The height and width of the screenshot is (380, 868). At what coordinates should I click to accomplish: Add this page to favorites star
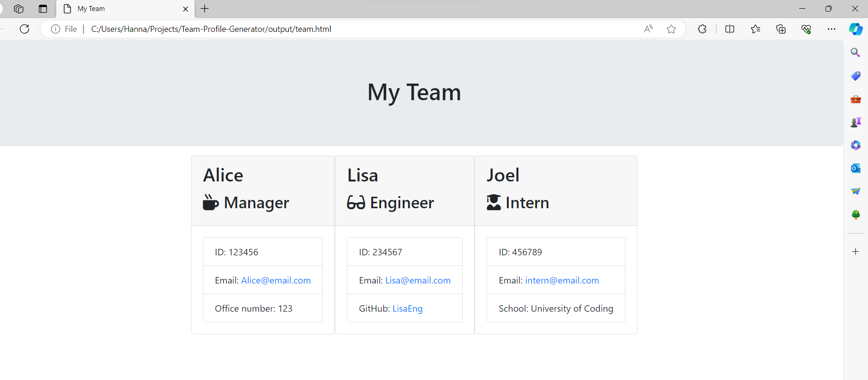click(671, 29)
